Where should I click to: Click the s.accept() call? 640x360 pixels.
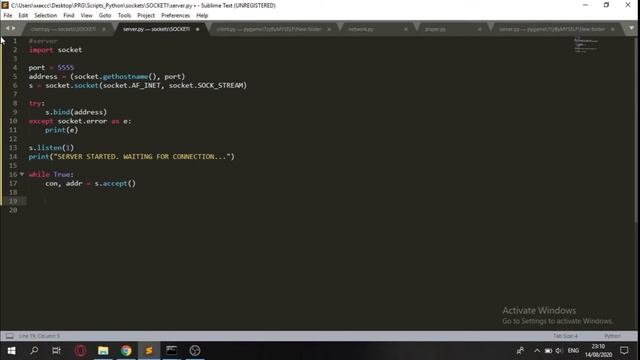click(115, 184)
